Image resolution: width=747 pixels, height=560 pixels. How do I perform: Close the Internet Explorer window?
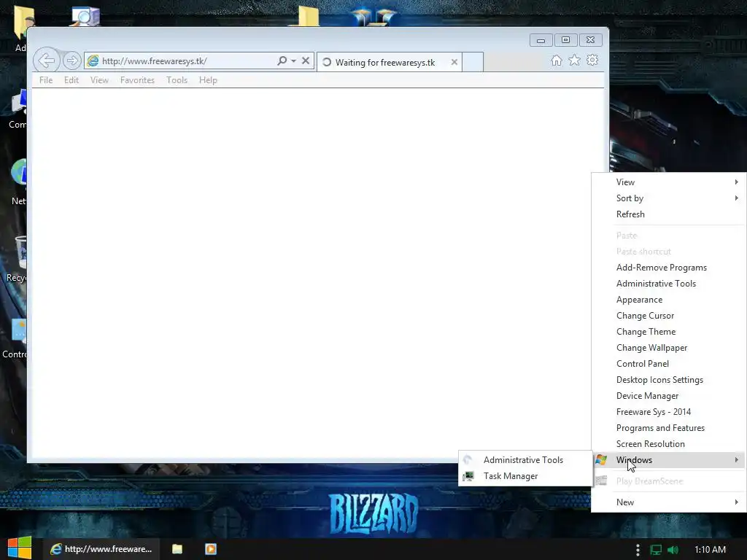click(590, 40)
